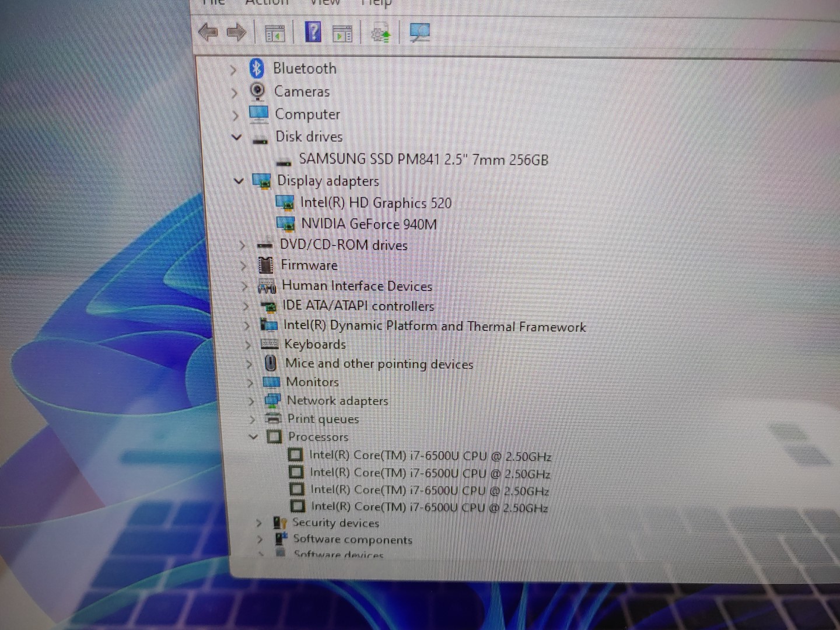Expand the Monitors node
The image size is (840, 630).
(x=250, y=383)
